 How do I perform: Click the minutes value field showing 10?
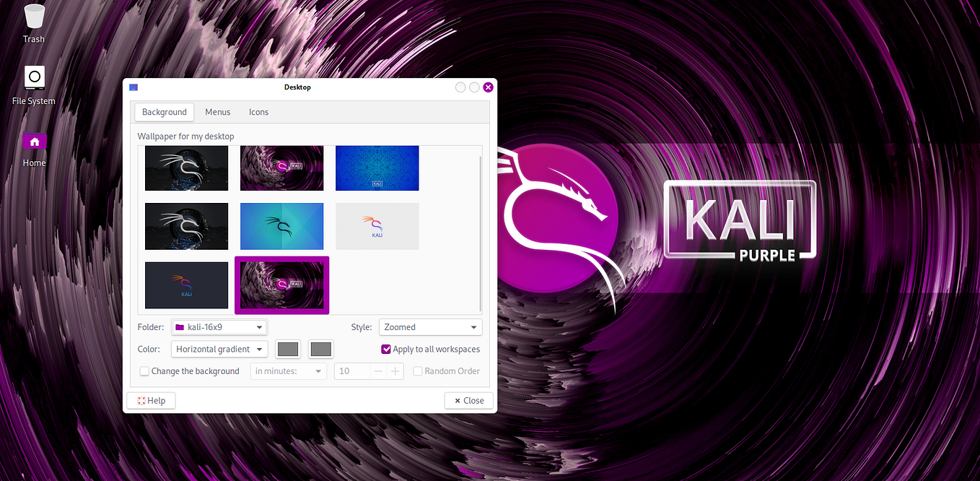coord(352,371)
